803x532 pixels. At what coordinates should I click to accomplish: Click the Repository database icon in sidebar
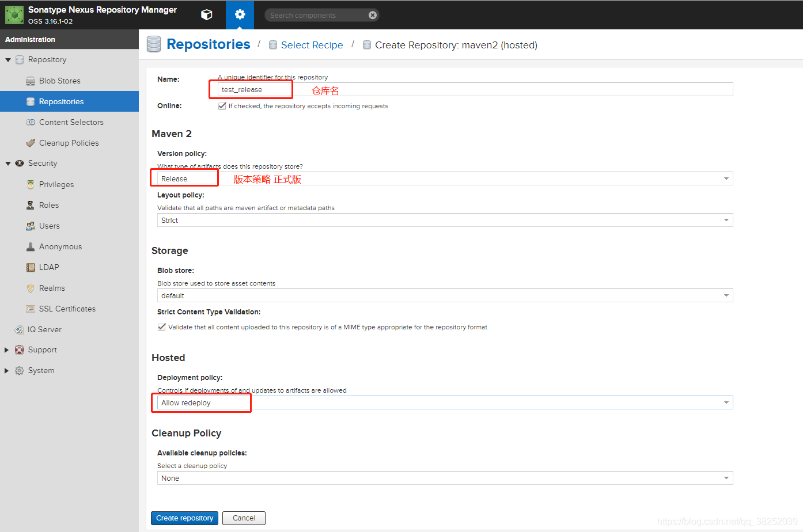[20, 60]
